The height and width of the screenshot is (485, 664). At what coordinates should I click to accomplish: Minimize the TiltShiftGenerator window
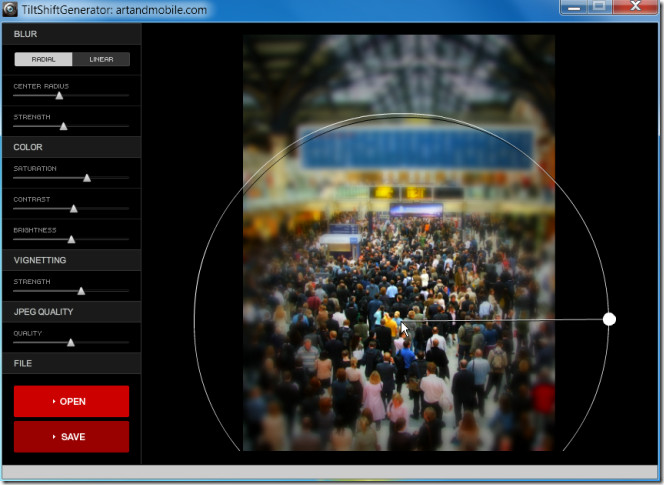[x=573, y=7]
